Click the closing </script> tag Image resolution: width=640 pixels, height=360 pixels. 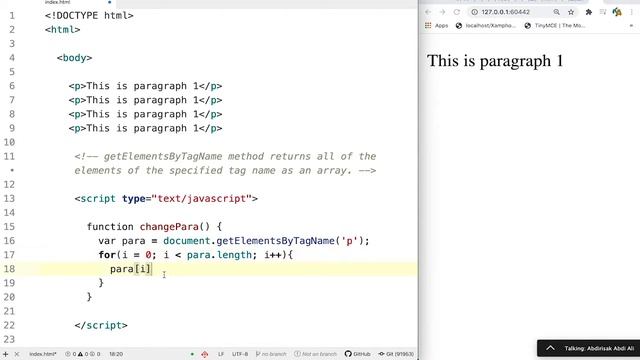pyautogui.click(x=101, y=325)
